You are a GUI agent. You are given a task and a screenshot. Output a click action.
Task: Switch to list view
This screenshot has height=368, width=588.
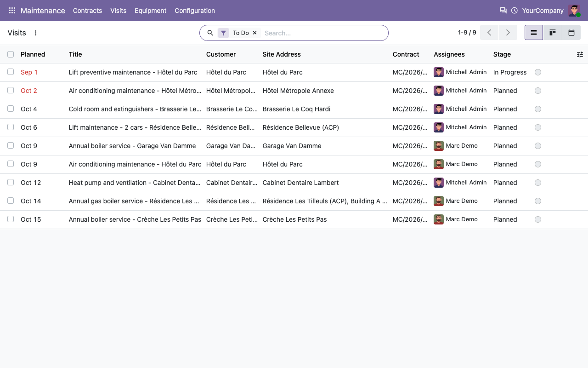click(534, 33)
